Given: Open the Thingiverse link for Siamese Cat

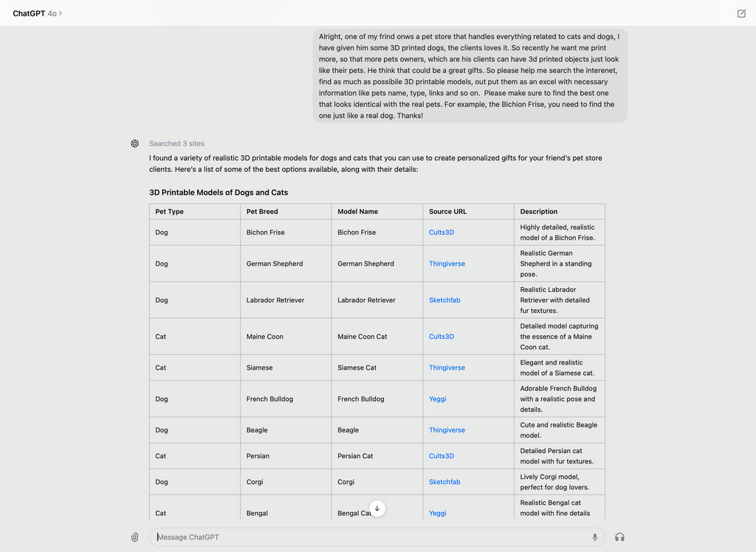Looking at the screenshot, I should (446, 368).
